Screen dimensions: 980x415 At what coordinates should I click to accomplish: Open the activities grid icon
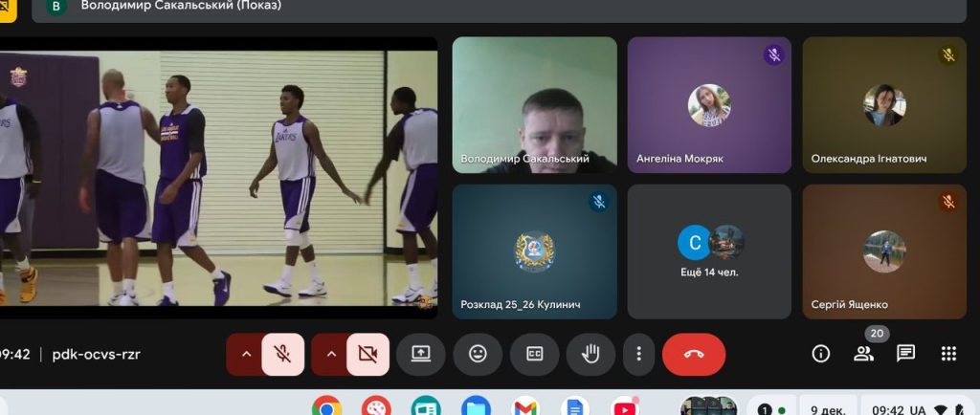tap(948, 354)
